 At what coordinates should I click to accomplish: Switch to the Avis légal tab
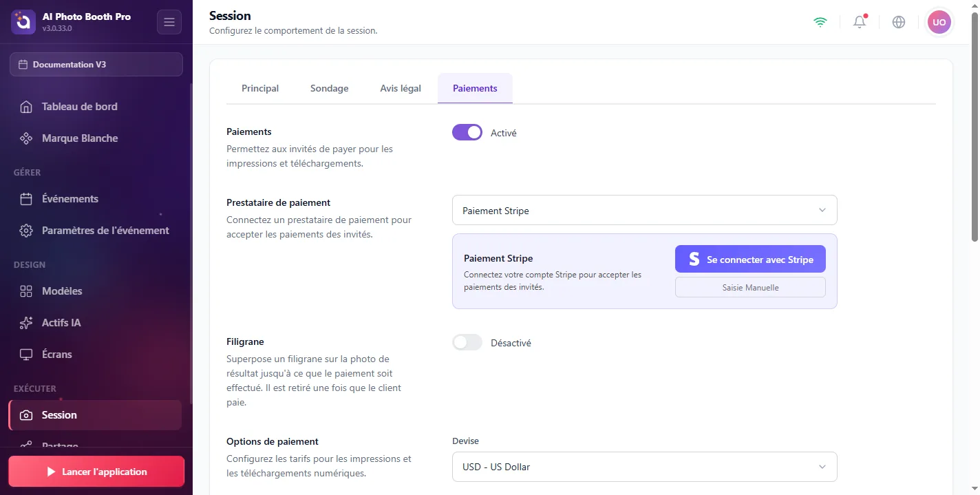coord(401,88)
